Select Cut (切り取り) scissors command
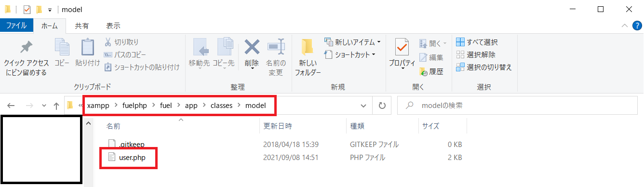This screenshot has width=644, height=187. (x=121, y=42)
